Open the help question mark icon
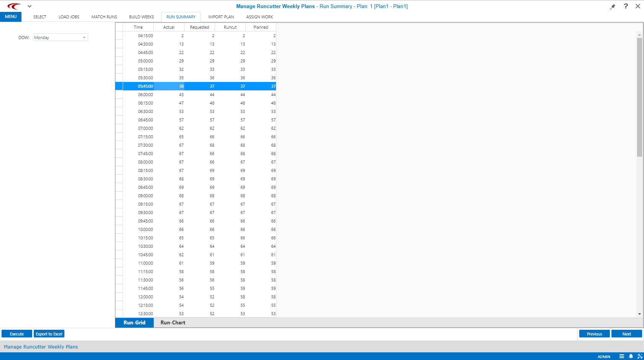 click(x=626, y=6)
